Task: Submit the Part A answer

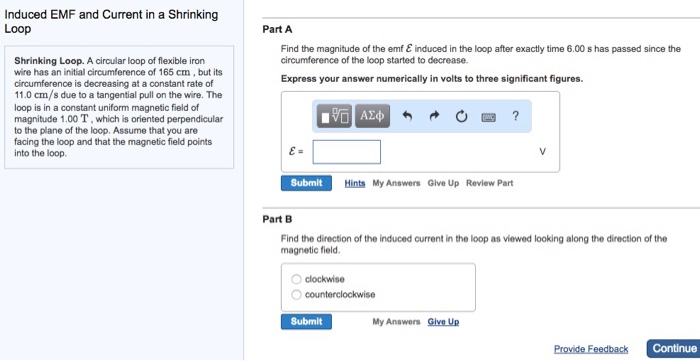Action: [x=306, y=183]
